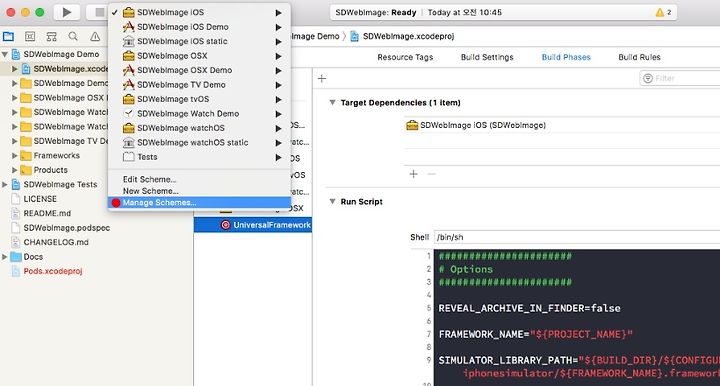Screen dimensions: 720x386
Task: Open the Symbol navigator icon
Action: [51, 37]
